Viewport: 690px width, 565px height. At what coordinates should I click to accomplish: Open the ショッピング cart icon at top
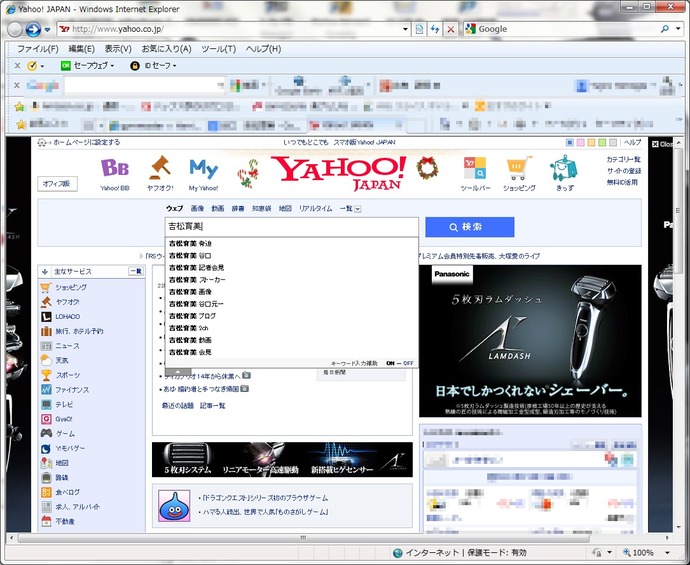(x=519, y=168)
